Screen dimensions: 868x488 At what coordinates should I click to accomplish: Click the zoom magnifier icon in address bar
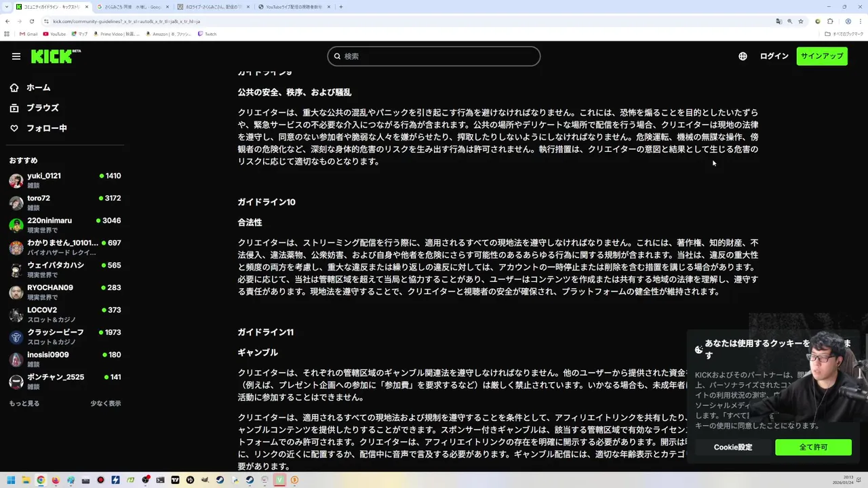pos(790,21)
